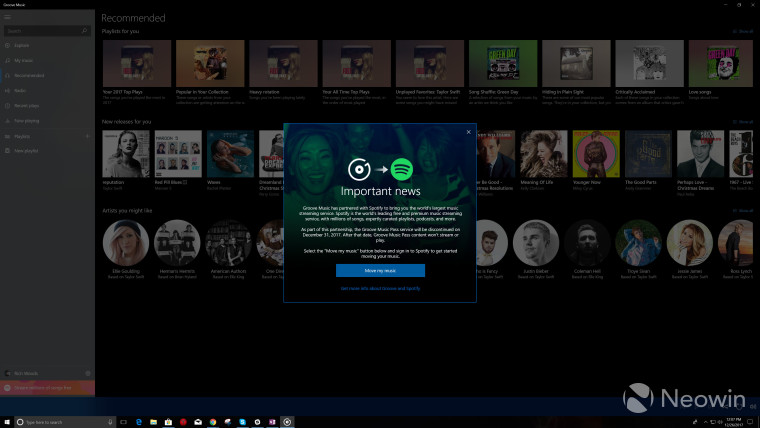Open Hiding In Plain Sight playlist
The height and width of the screenshot is (428, 760).
pos(576,63)
